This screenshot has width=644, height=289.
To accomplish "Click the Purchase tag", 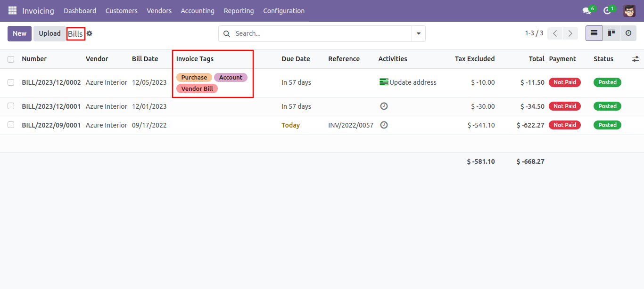I will [194, 78].
